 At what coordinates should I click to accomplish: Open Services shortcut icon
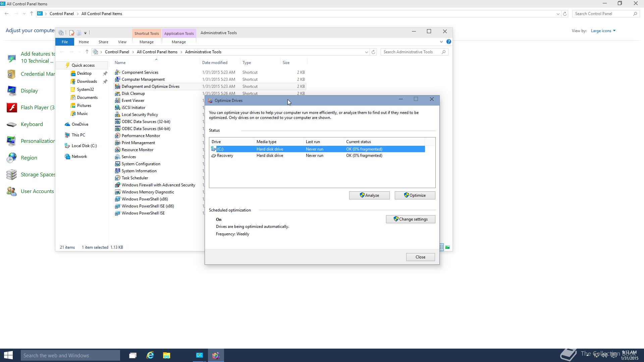coord(117,157)
